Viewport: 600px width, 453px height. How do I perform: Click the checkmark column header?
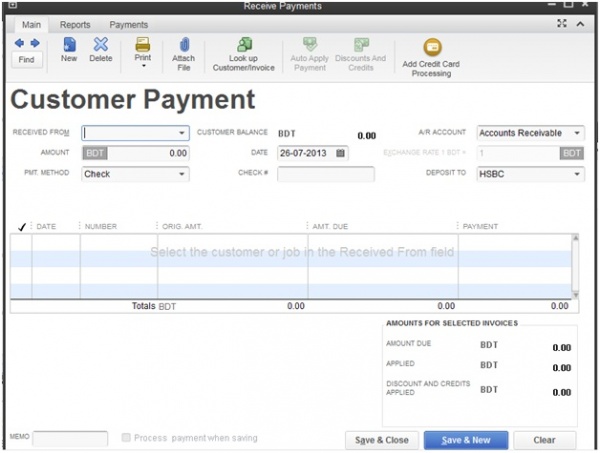click(21, 227)
